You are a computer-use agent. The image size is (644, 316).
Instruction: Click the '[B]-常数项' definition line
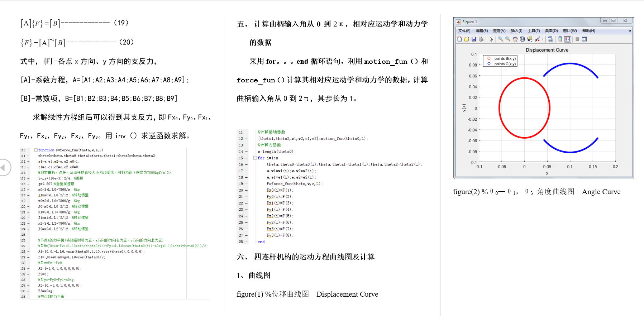pyautogui.click(x=99, y=99)
